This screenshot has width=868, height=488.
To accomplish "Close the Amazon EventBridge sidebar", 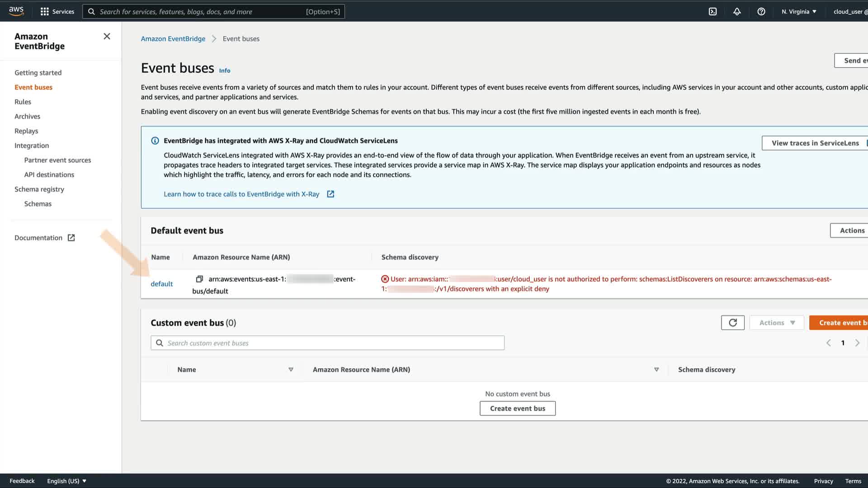I will click(x=107, y=37).
